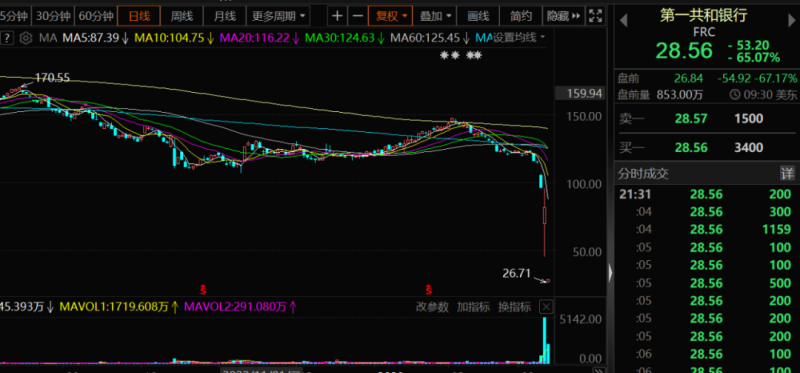
Task: Select the 周线 weekly tab
Action: tap(182, 16)
